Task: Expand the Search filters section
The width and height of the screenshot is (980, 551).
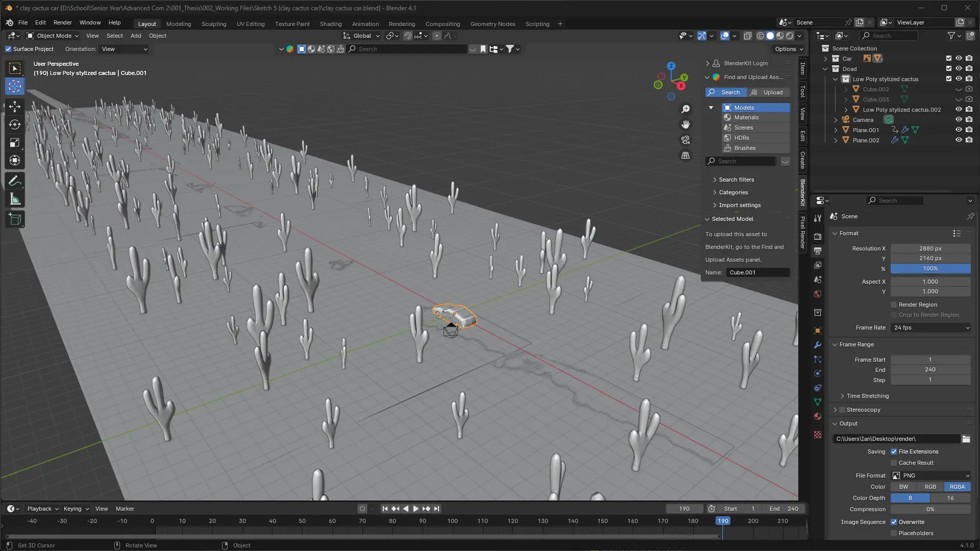Action: pos(736,180)
